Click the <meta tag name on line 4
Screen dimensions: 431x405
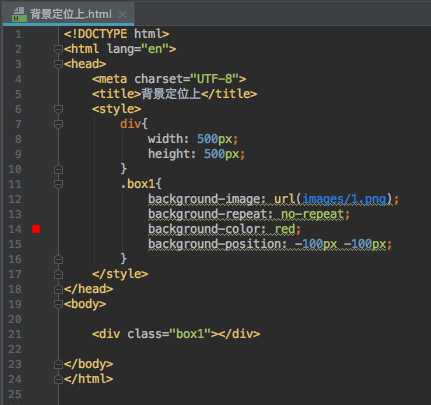pos(109,79)
